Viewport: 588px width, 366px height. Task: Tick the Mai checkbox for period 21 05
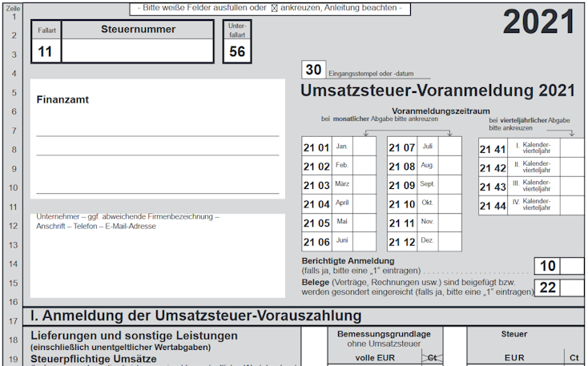[x=364, y=223]
